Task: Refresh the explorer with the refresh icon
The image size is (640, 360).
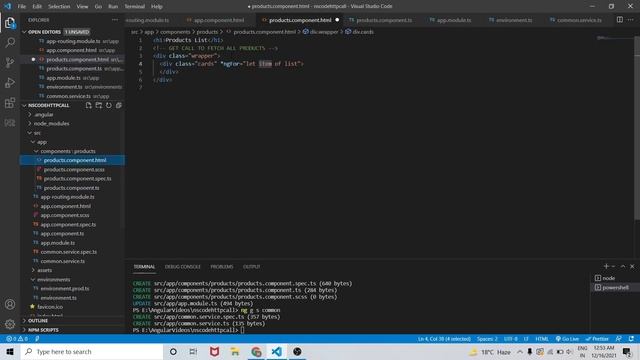Action: click(x=109, y=105)
